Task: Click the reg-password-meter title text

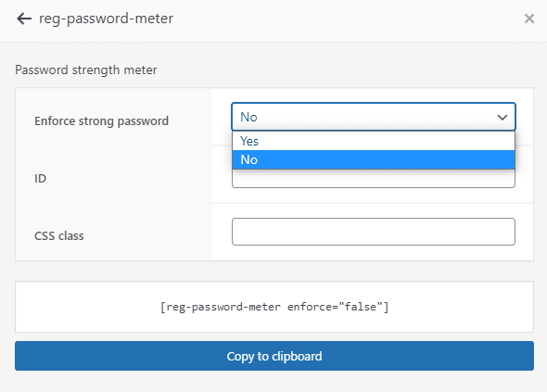Action: click(x=106, y=19)
